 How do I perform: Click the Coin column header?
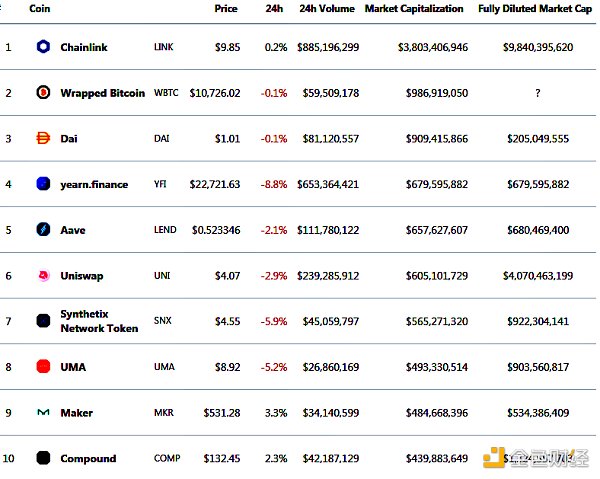40,9
